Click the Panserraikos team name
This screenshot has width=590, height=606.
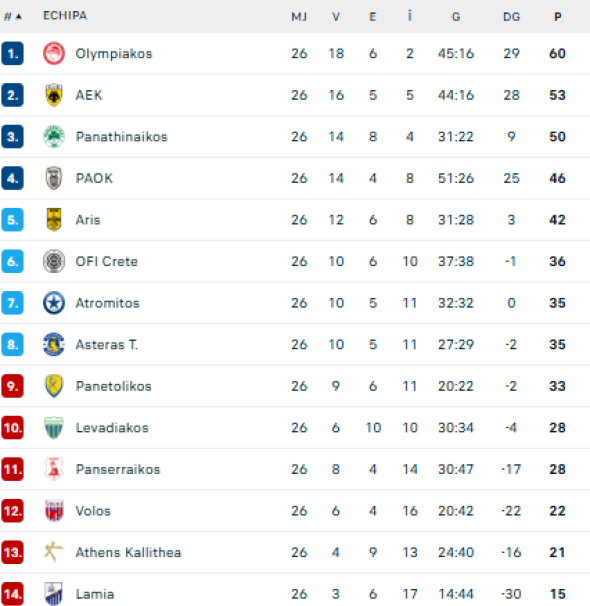click(118, 469)
